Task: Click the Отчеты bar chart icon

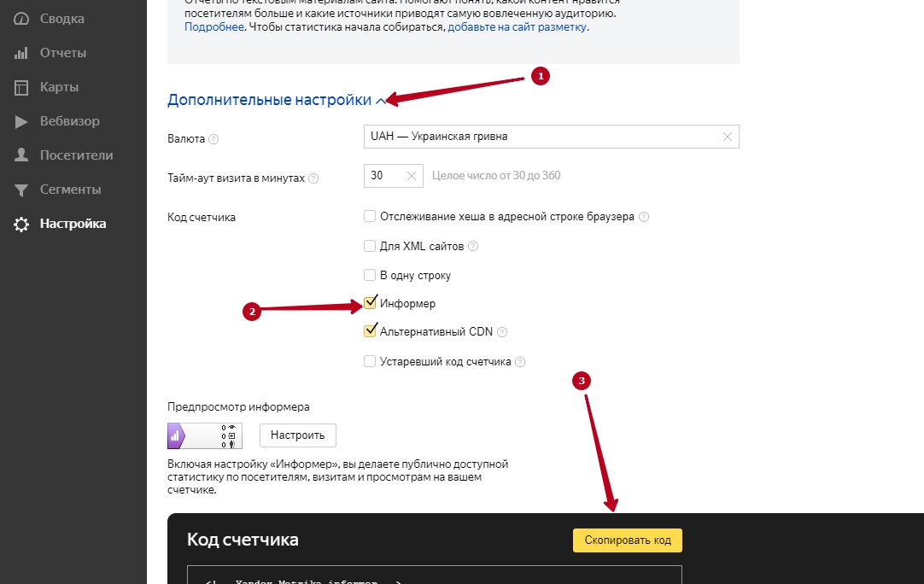Action: point(21,53)
